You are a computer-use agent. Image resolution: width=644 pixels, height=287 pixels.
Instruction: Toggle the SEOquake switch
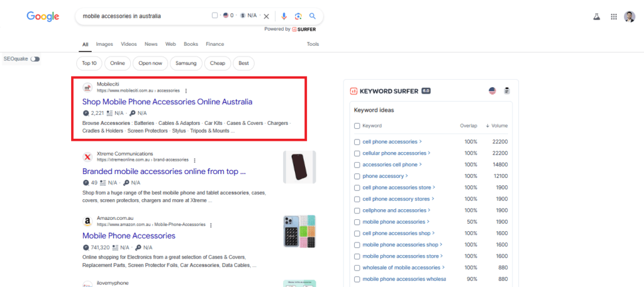click(35, 59)
